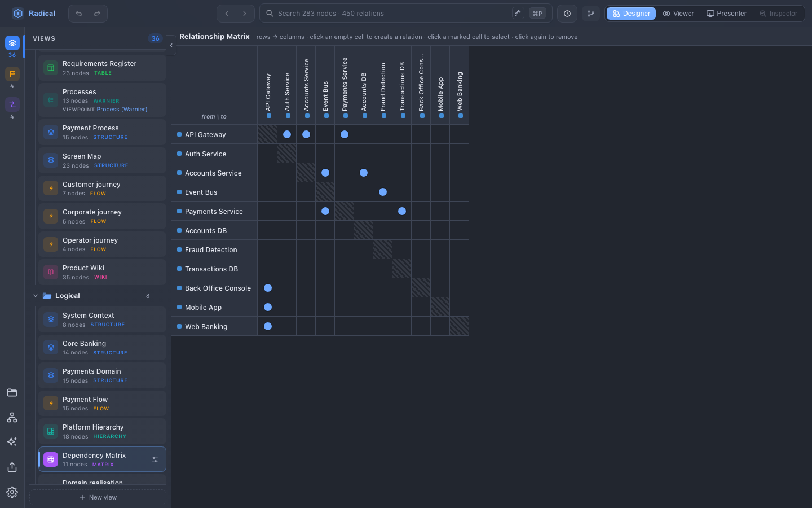Select Payments Service to Transactions DB relation
Image resolution: width=812 pixels, height=508 pixels.
[402, 211]
